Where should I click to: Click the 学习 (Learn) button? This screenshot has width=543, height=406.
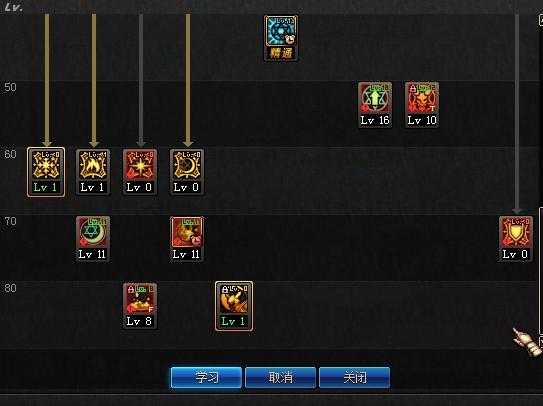tap(206, 377)
